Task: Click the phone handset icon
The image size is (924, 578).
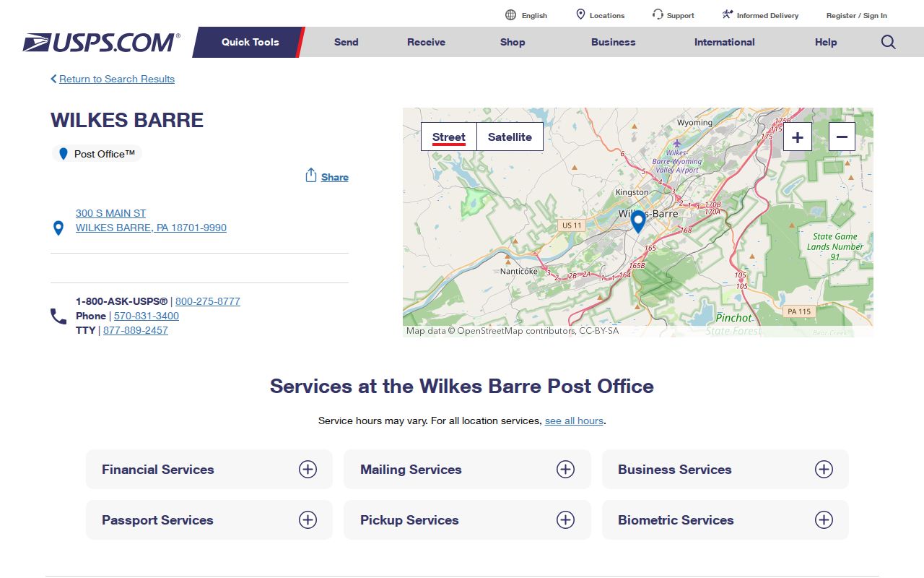Action: pos(58,316)
